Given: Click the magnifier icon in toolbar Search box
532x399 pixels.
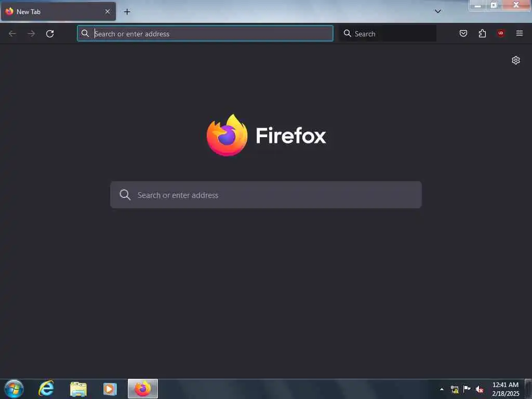Looking at the screenshot, I should [348, 33].
